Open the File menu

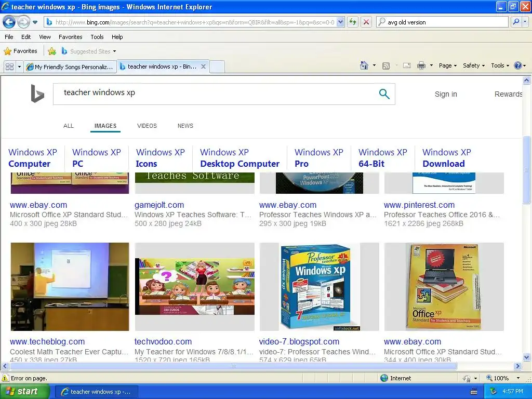pyautogui.click(x=9, y=37)
